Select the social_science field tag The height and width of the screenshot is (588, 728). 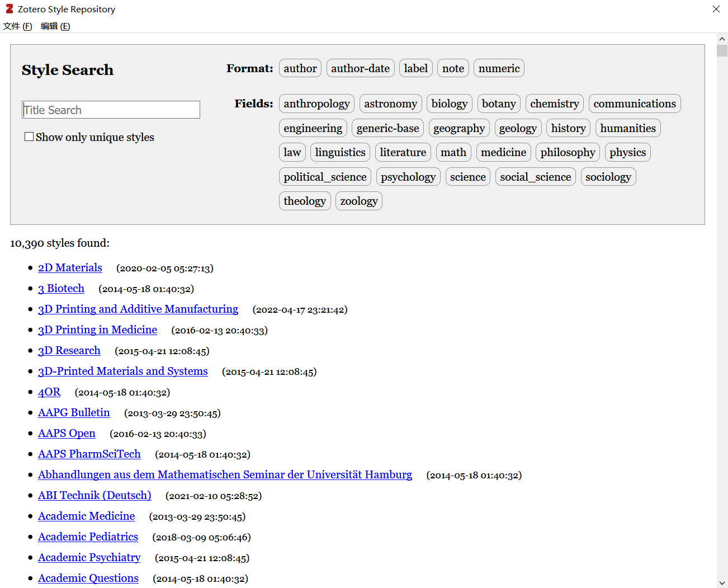[536, 177]
